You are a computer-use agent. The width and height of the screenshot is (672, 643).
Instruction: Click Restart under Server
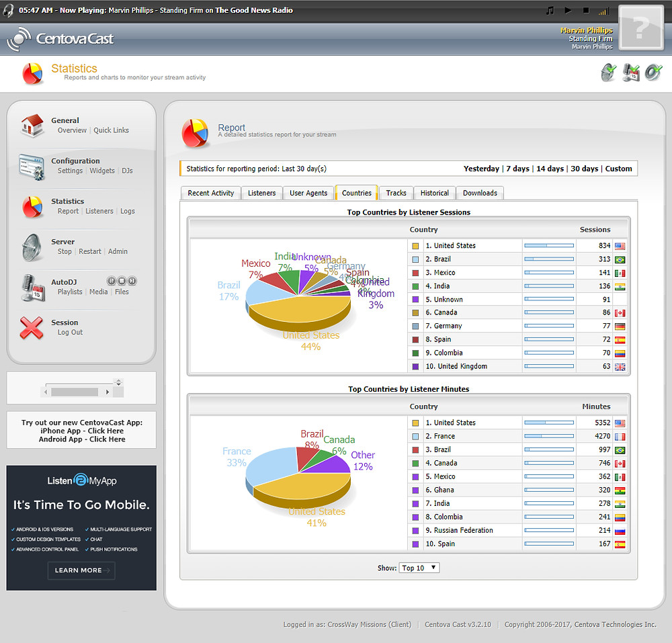point(90,251)
